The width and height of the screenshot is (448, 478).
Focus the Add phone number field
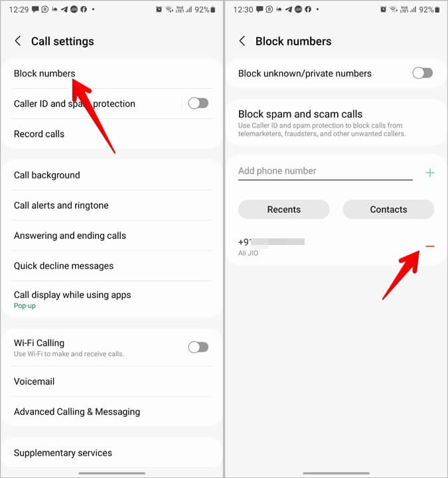325,172
